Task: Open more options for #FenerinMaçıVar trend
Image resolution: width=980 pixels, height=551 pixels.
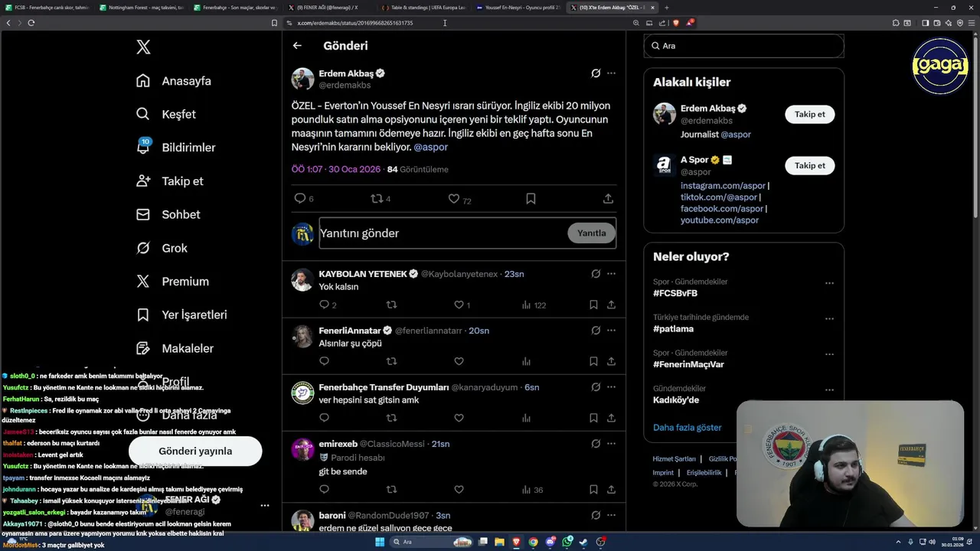Action: click(x=829, y=354)
